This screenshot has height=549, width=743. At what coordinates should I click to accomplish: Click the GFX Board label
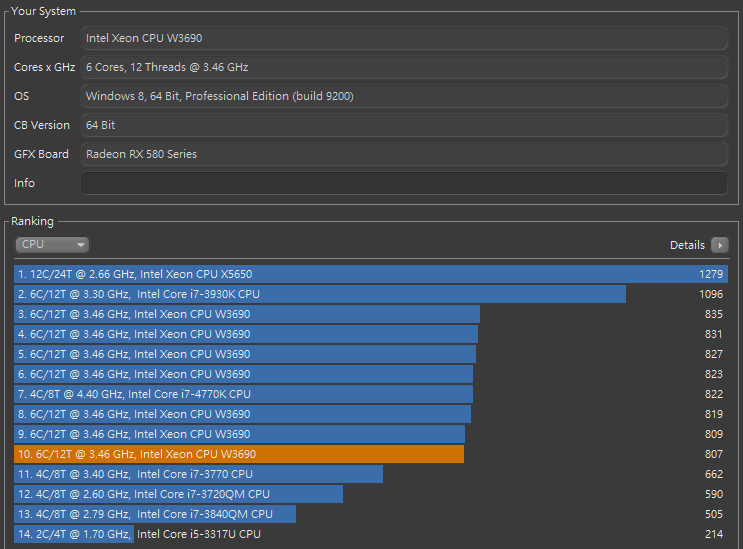(41, 154)
